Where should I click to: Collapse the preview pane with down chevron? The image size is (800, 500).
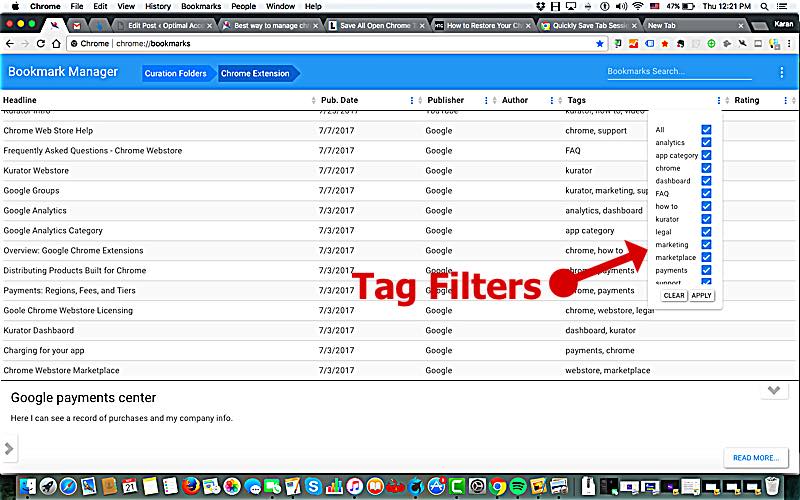tap(774, 391)
